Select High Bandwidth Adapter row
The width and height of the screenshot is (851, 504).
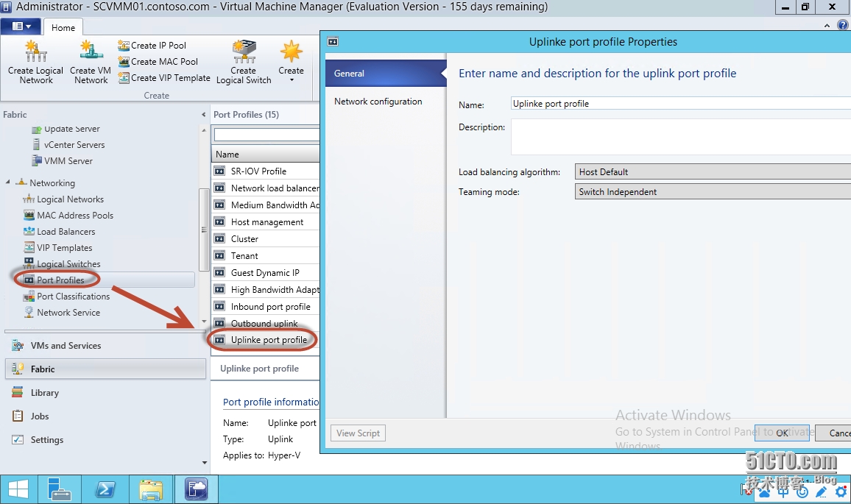click(x=266, y=290)
